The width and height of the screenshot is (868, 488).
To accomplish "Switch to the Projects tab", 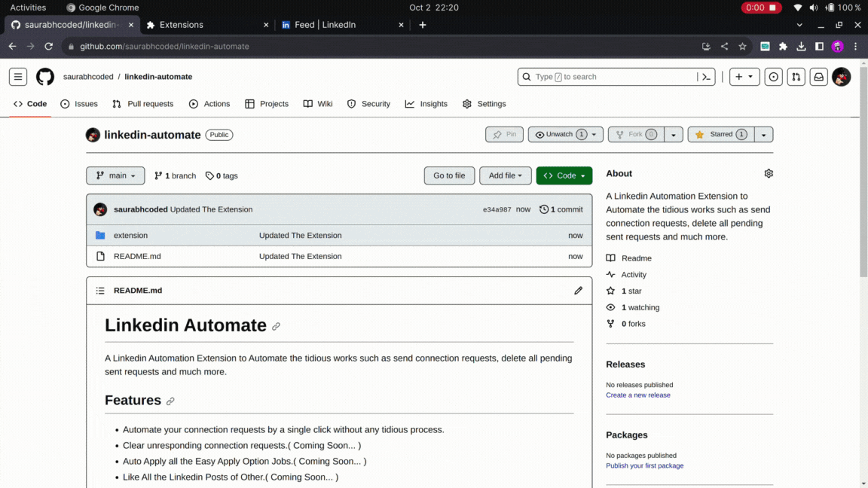I will [267, 104].
